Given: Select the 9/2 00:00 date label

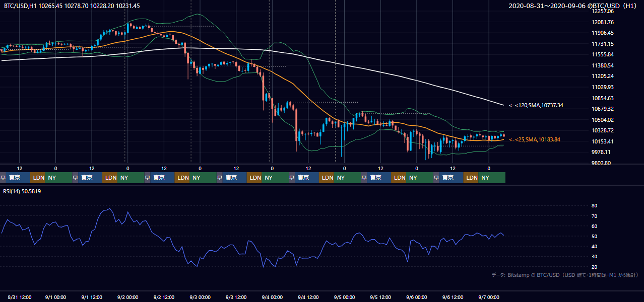Looking at the screenshot, I should click(127, 297).
